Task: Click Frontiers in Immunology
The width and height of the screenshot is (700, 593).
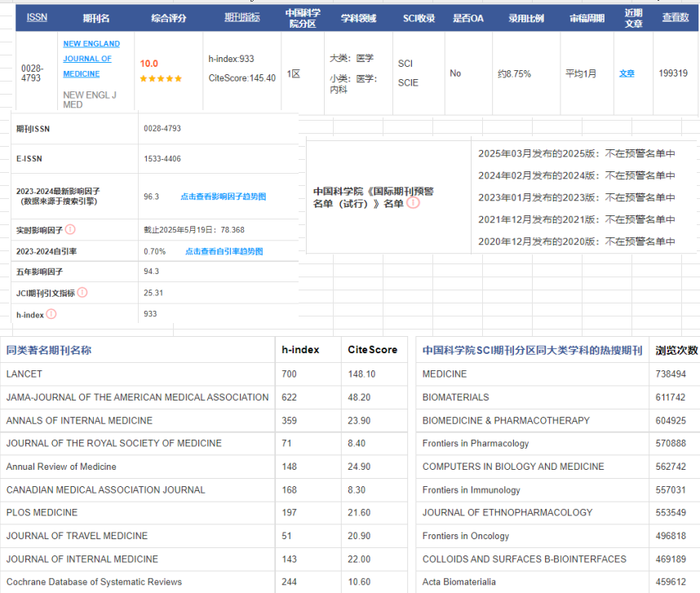Action: [x=472, y=489]
